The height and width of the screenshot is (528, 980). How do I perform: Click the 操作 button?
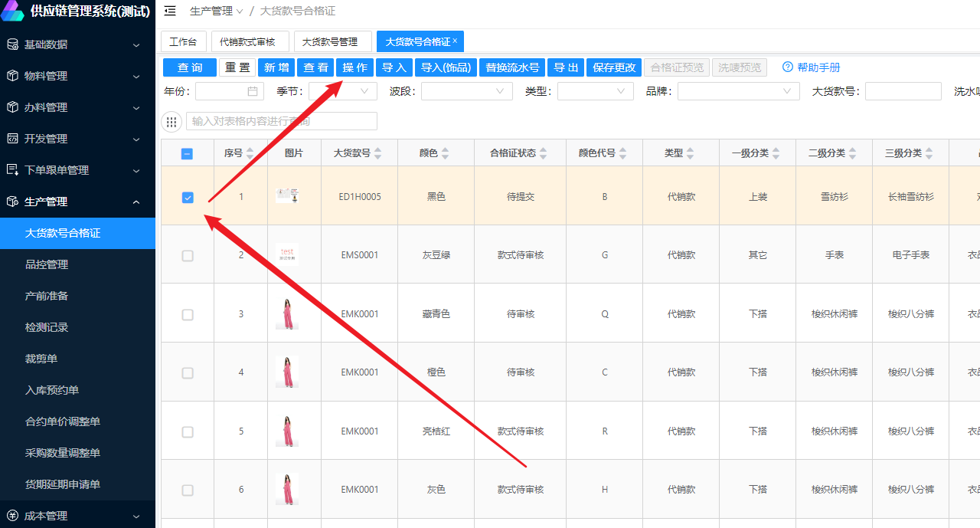click(x=354, y=67)
